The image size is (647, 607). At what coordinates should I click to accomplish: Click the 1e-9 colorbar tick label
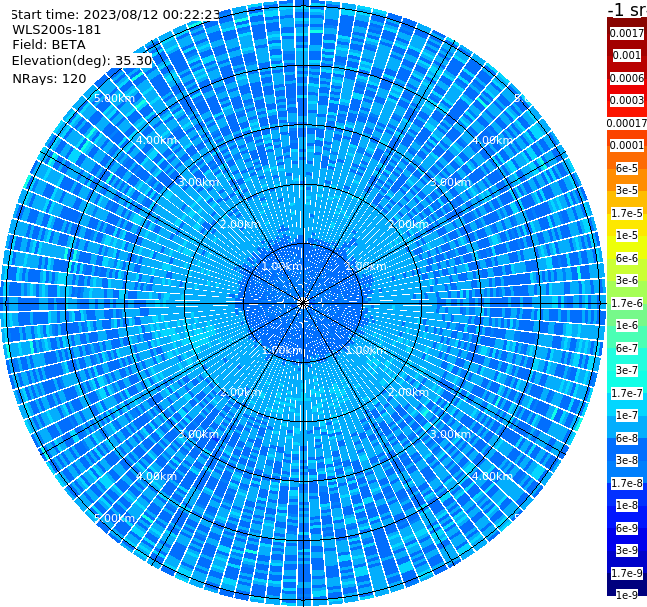click(627, 595)
